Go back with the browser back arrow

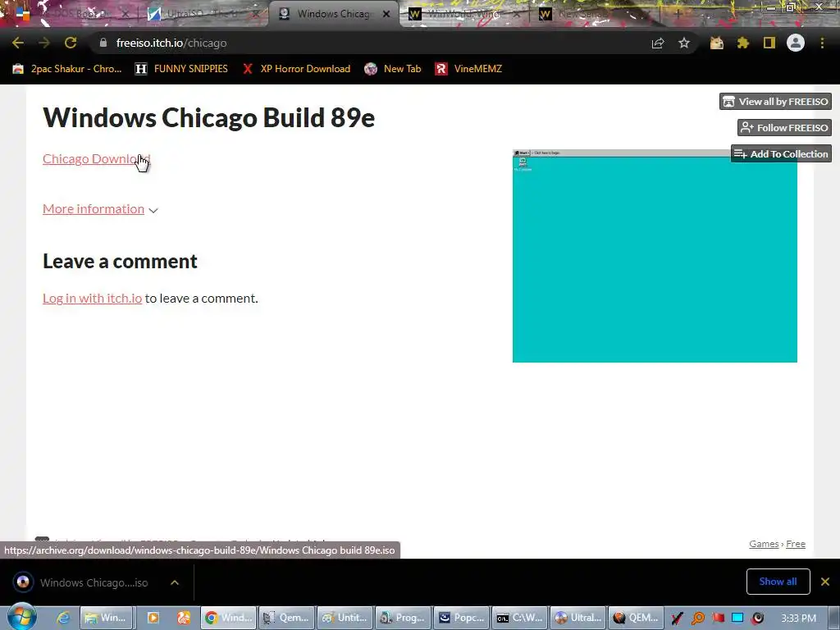[x=18, y=43]
